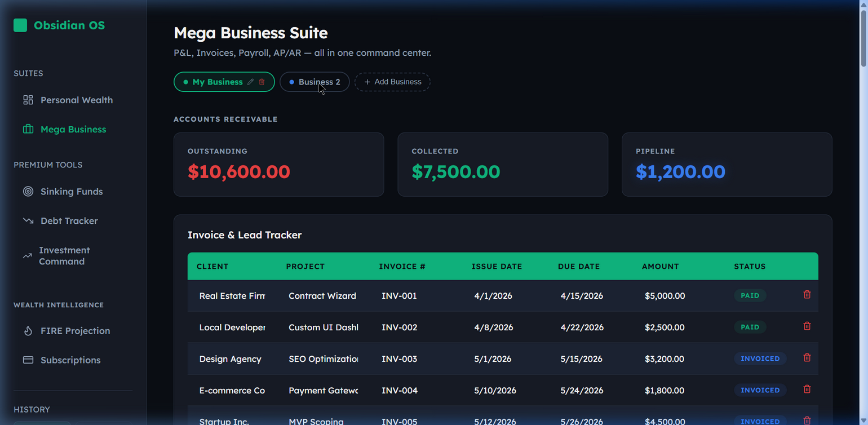Image resolution: width=868 pixels, height=425 pixels.
Task: Switch to Business 2 tab
Action: [315, 82]
